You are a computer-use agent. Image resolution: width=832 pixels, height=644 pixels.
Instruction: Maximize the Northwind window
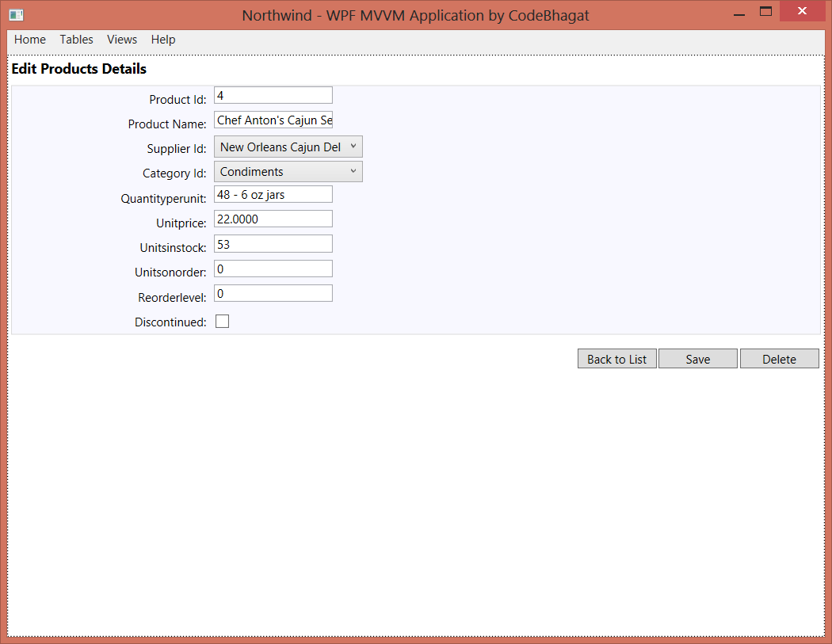pos(765,12)
